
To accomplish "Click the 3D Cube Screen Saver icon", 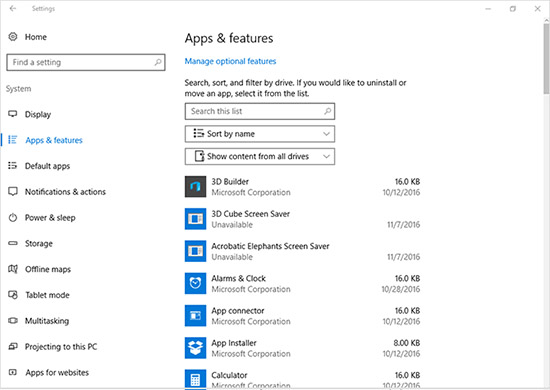I will [195, 219].
